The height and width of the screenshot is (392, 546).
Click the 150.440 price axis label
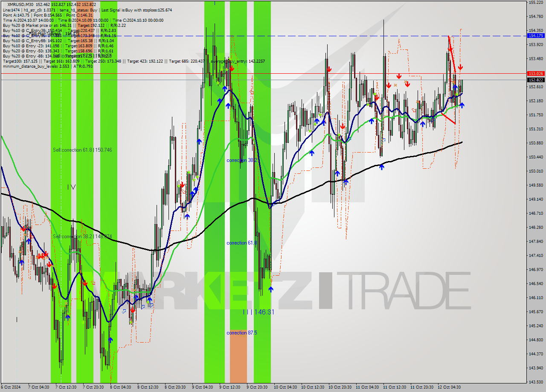click(536, 157)
